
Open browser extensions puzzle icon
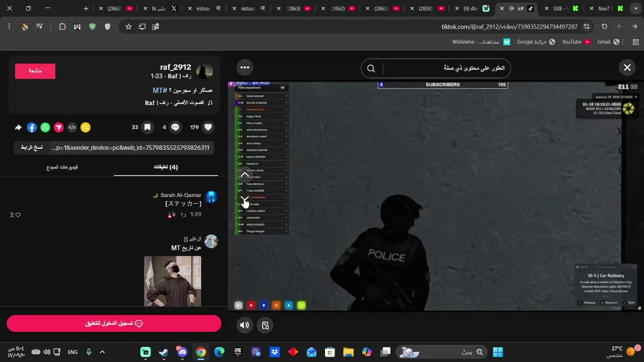click(62, 27)
